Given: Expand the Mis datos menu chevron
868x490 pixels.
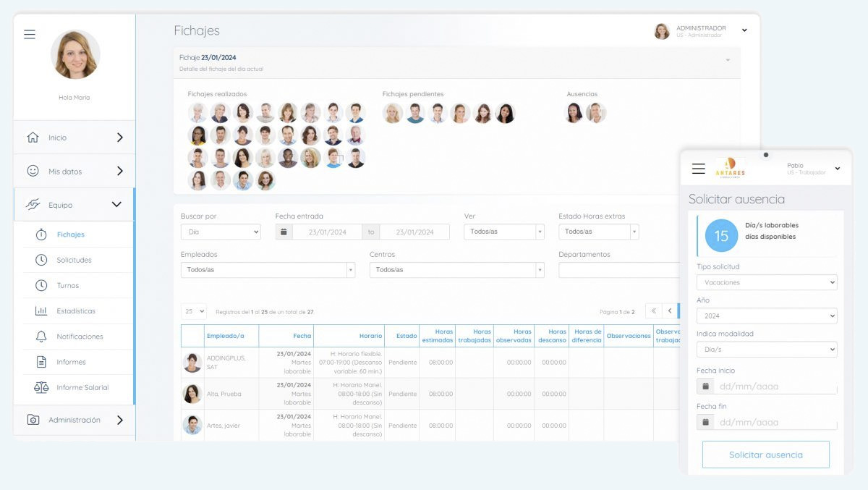Looking at the screenshot, I should (x=119, y=172).
